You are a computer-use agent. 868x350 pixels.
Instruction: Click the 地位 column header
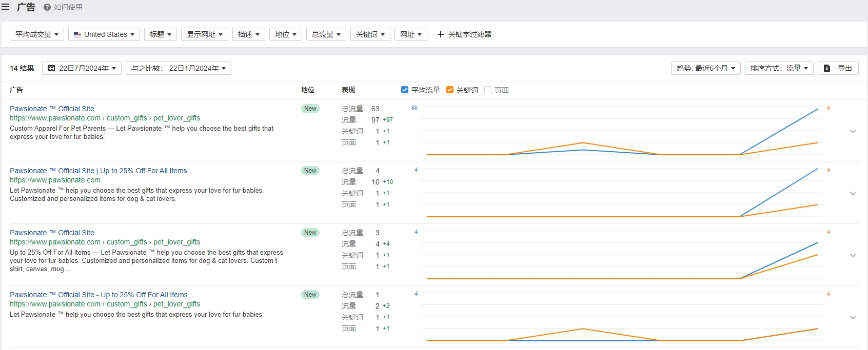[x=308, y=90]
